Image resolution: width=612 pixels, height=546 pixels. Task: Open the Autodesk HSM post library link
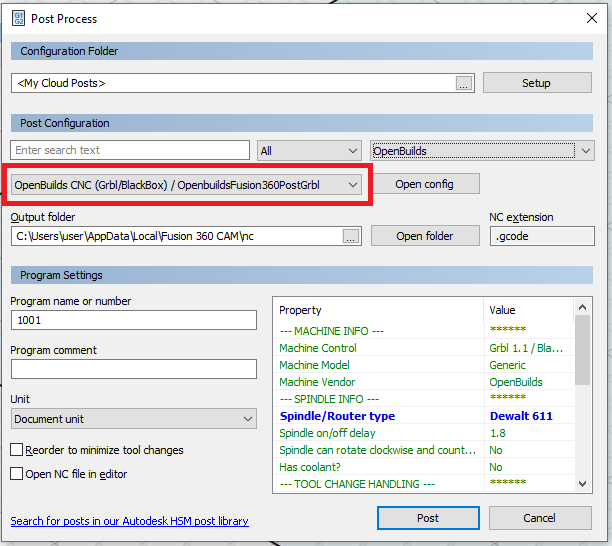click(x=130, y=521)
